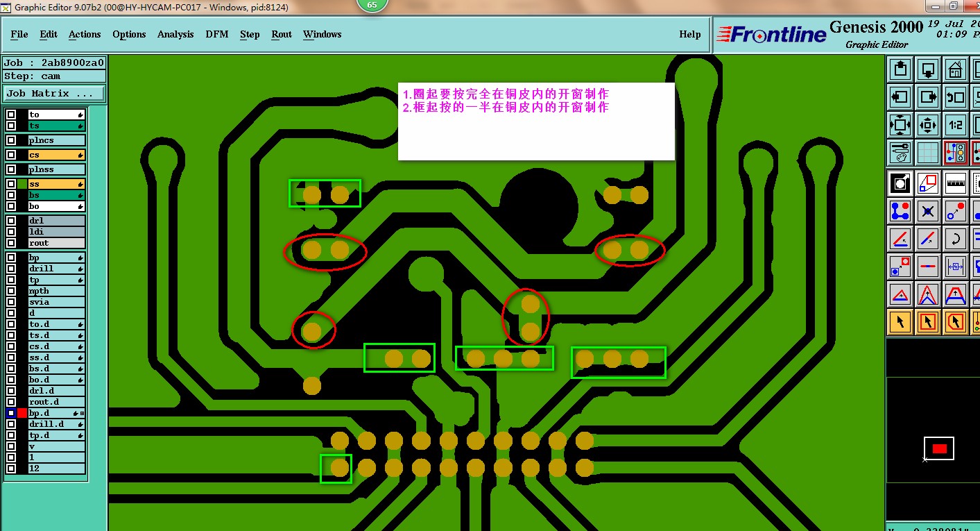Click the blue-red squares copy-move icon
980x531 pixels.
(x=900, y=267)
